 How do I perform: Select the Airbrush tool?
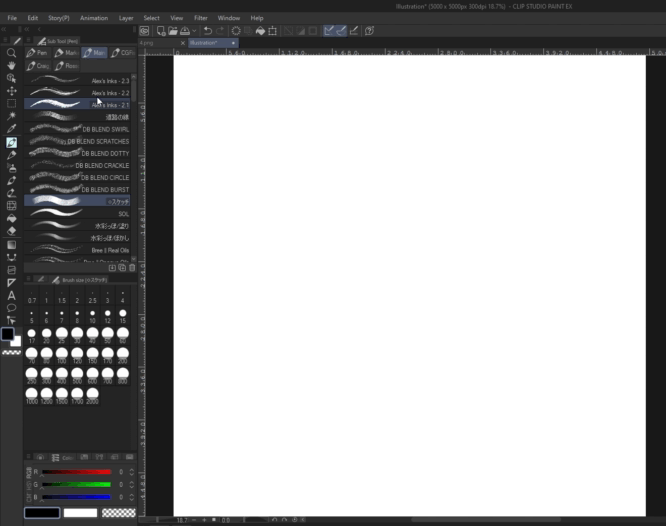11,168
